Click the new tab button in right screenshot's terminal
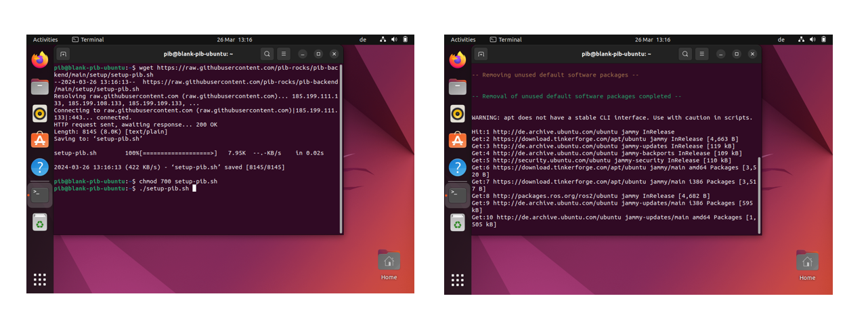The height and width of the screenshot is (330, 868). click(x=481, y=54)
